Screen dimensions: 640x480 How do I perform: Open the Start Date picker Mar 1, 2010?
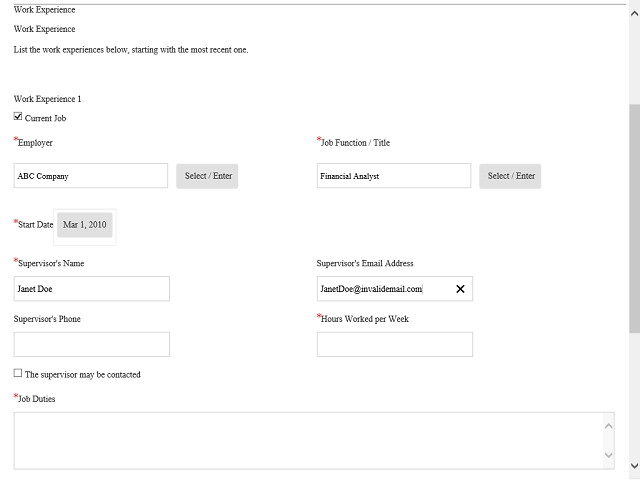84,225
